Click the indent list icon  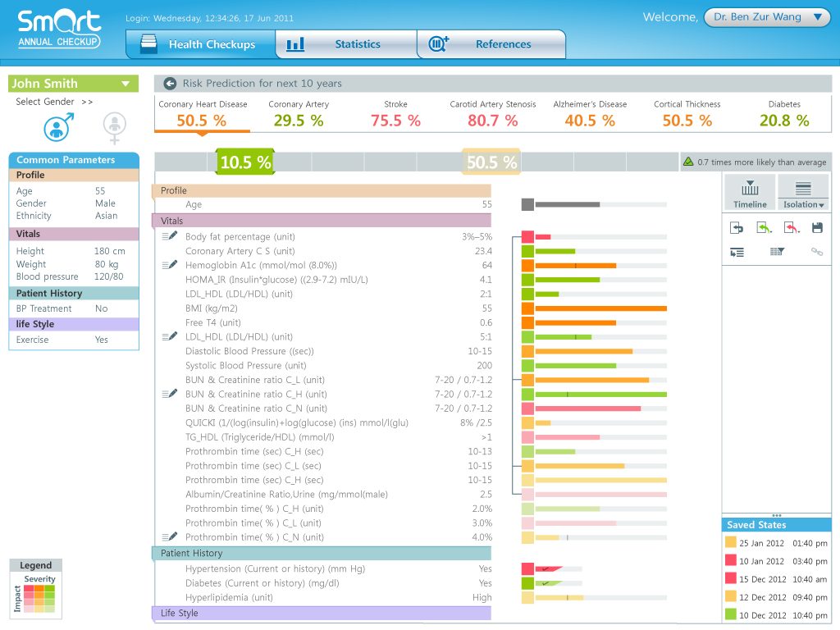point(737,252)
